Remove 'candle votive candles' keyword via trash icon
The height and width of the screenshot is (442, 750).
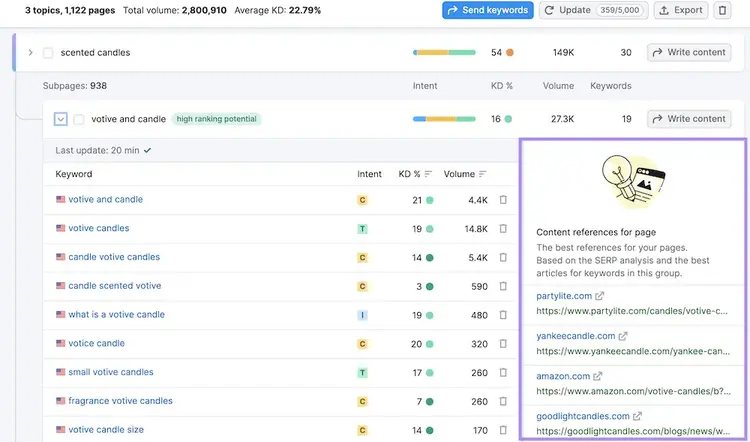click(x=503, y=257)
